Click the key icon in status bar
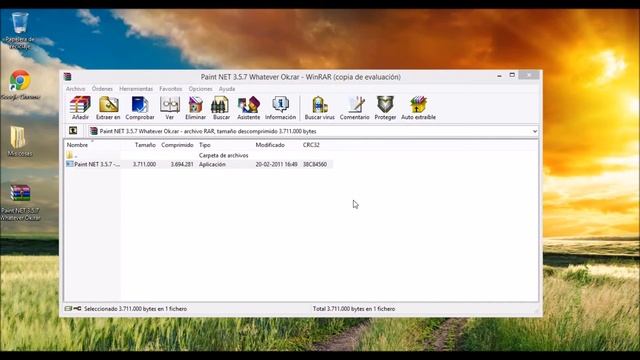Screen dimensions: 640x360 pos(77,309)
